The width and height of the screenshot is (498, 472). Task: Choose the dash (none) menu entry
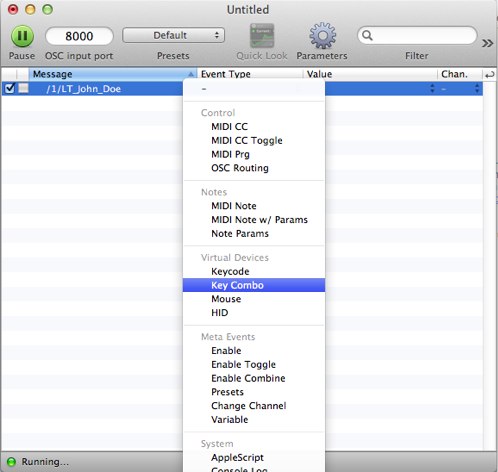[254, 89]
